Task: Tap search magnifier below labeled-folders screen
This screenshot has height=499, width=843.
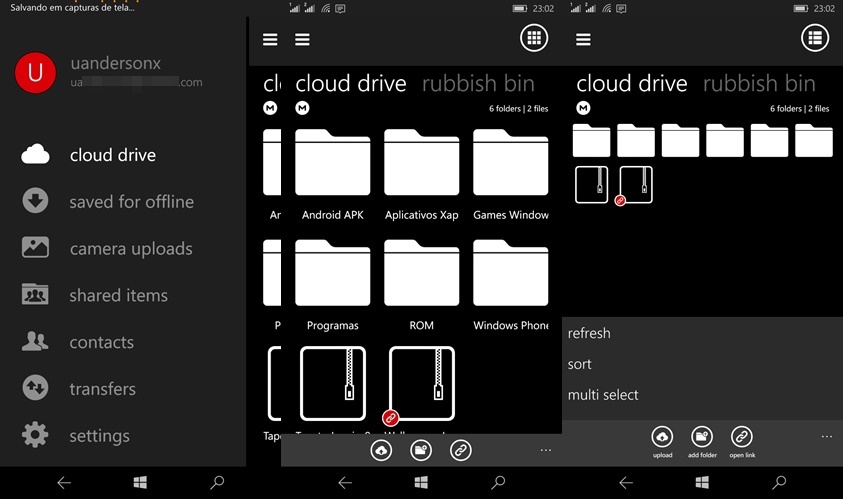Action: 498,482
